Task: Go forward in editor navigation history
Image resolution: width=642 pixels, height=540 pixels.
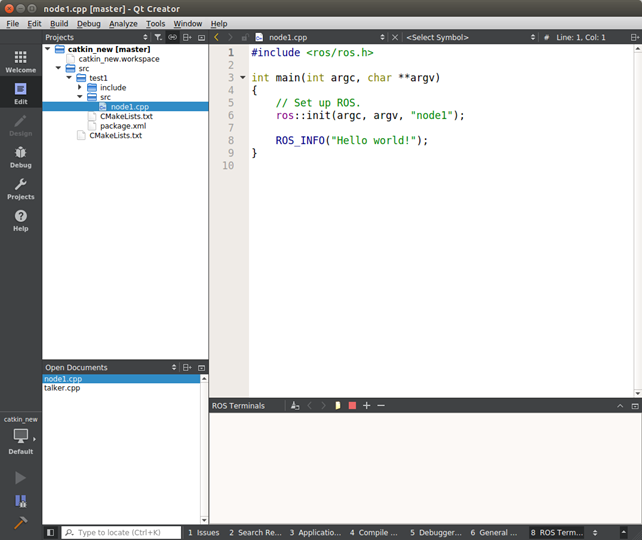Action: pyautogui.click(x=230, y=37)
